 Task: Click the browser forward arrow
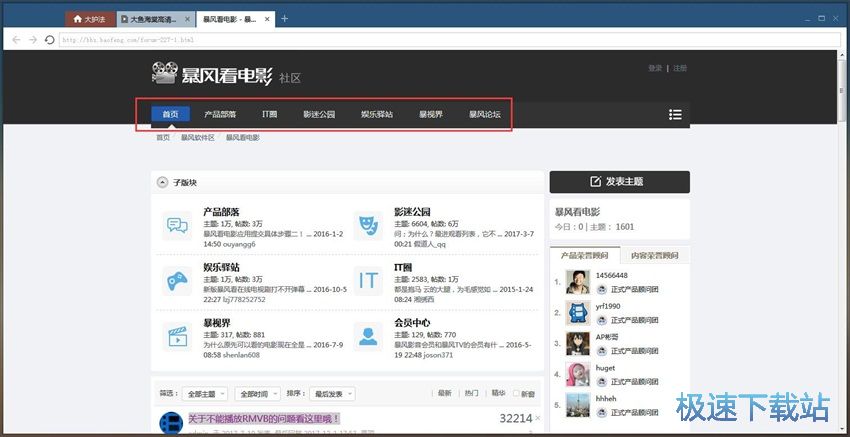pyautogui.click(x=33, y=40)
